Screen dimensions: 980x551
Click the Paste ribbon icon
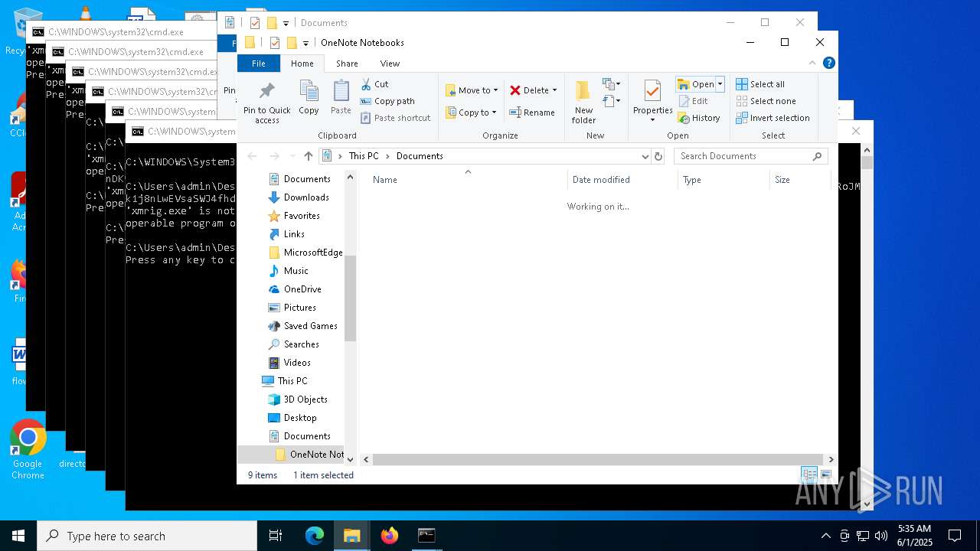point(341,98)
